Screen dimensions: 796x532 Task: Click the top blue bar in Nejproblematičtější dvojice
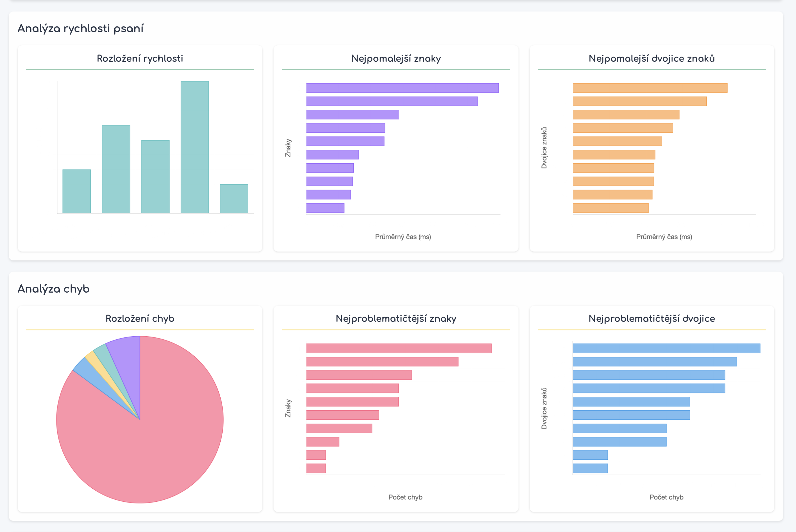(666, 348)
